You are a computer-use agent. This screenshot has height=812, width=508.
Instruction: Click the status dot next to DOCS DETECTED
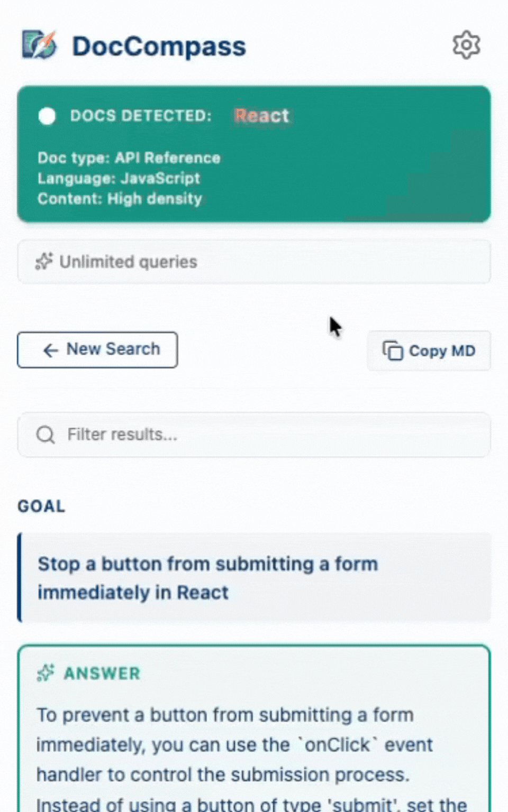point(48,116)
